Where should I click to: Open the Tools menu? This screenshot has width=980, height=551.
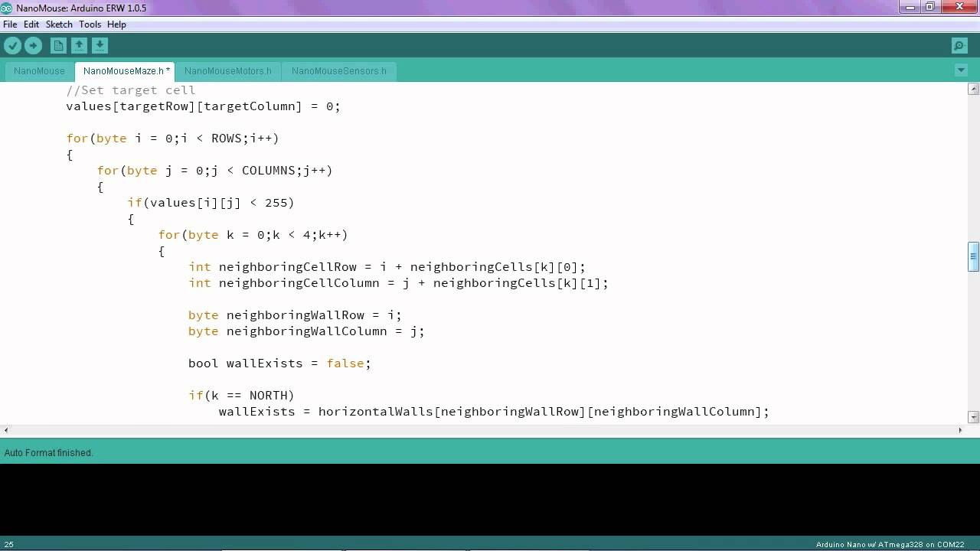click(x=90, y=24)
